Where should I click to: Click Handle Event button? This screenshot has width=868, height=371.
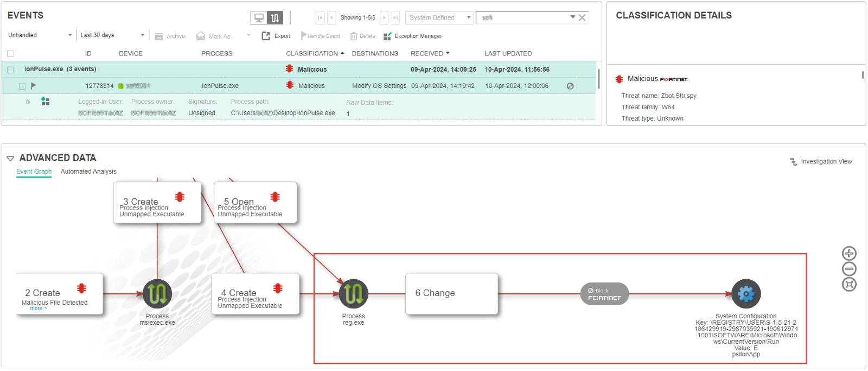click(x=321, y=36)
